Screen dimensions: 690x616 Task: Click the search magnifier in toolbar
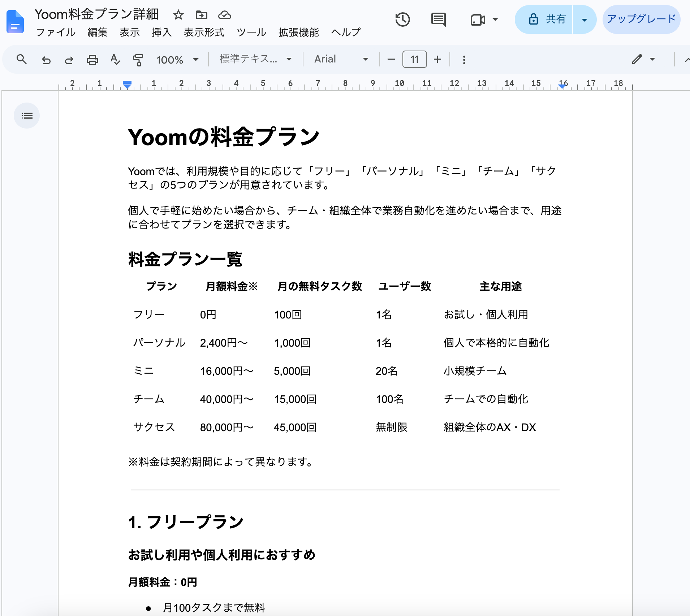point(22,59)
